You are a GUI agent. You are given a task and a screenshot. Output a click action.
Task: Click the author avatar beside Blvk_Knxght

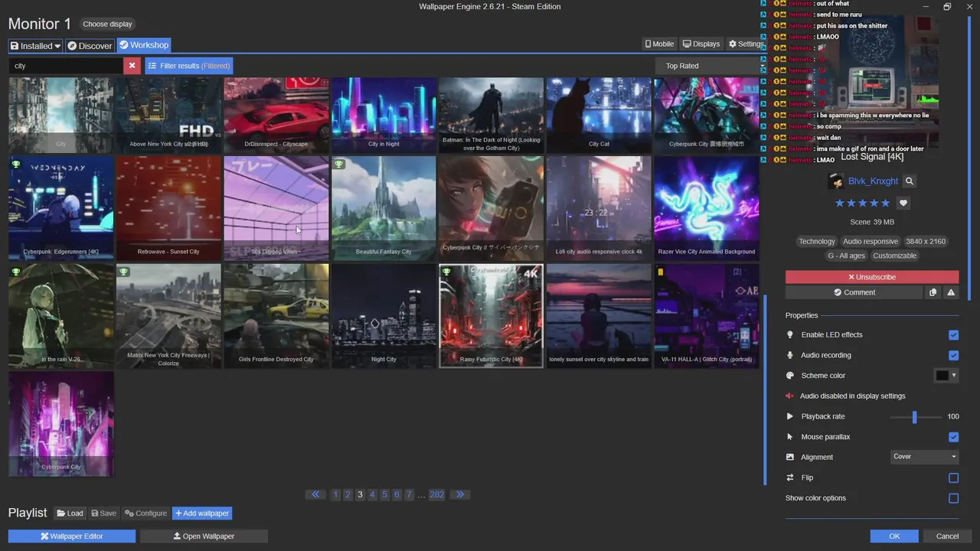coord(836,181)
